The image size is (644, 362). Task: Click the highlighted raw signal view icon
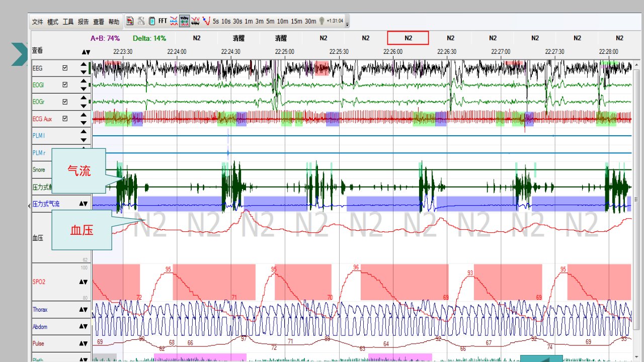(185, 21)
